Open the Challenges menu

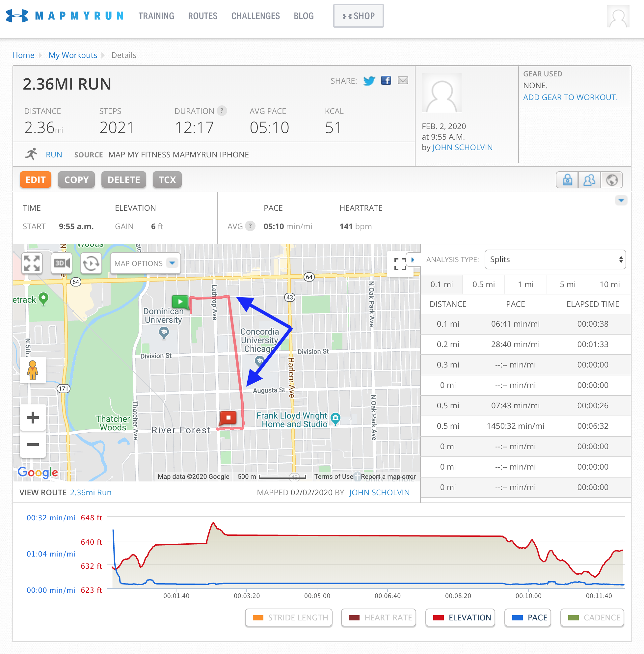tap(255, 16)
